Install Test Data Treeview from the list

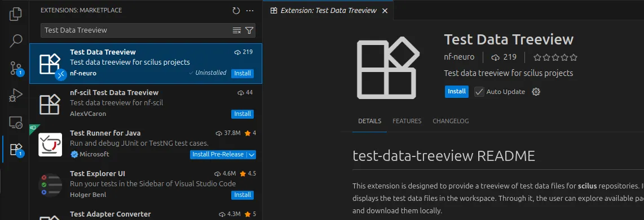pyautogui.click(x=242, y=73)
